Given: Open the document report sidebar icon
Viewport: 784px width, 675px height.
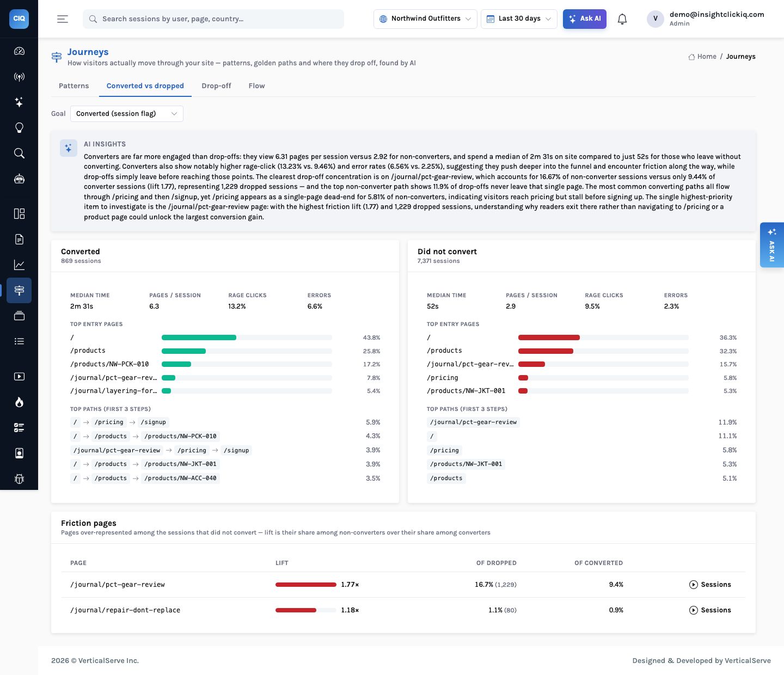Looking at the screenshot, I should 19,239.
